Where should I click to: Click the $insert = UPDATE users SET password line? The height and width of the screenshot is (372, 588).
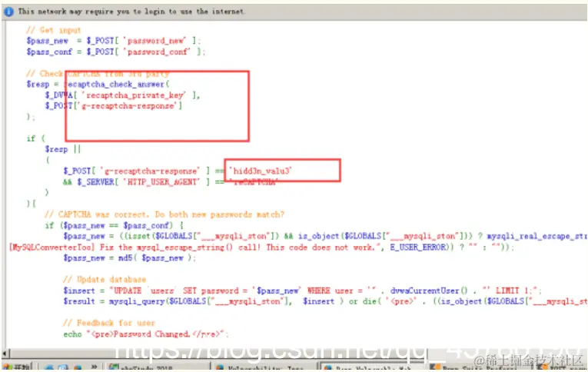click(x=302, y=291)
